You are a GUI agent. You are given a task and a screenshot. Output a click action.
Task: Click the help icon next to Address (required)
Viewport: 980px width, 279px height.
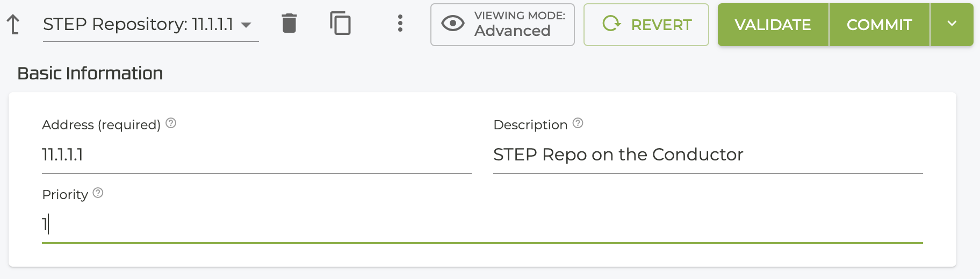pos(171,123)
